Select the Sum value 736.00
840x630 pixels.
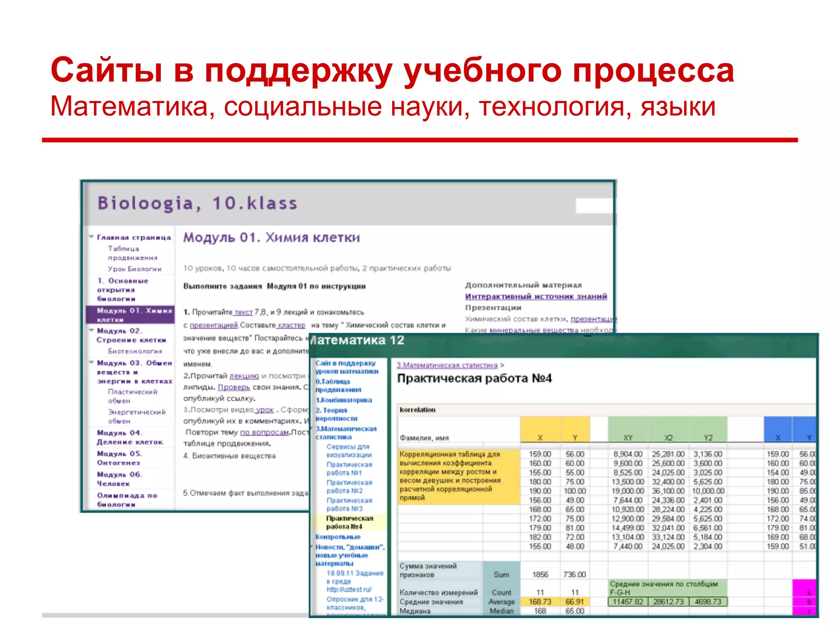pyautogui.click(x=575, y=574)
